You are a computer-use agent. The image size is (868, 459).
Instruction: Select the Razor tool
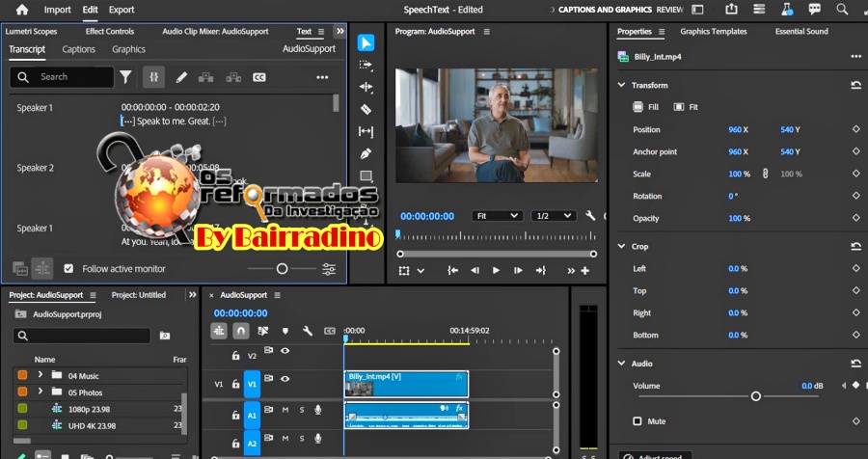click(x=366, y=109)
